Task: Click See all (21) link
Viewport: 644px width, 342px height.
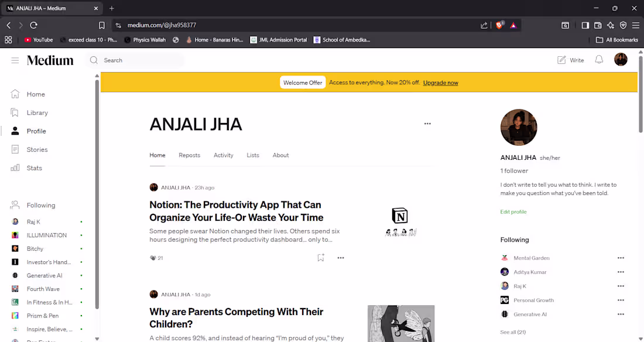Action: click(x=513, y=331)
